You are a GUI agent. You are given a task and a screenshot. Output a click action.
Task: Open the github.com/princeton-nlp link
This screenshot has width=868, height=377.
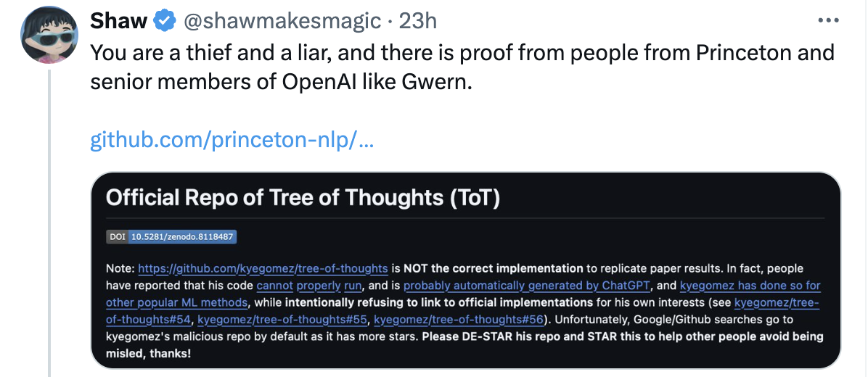[x=232, y=139]
